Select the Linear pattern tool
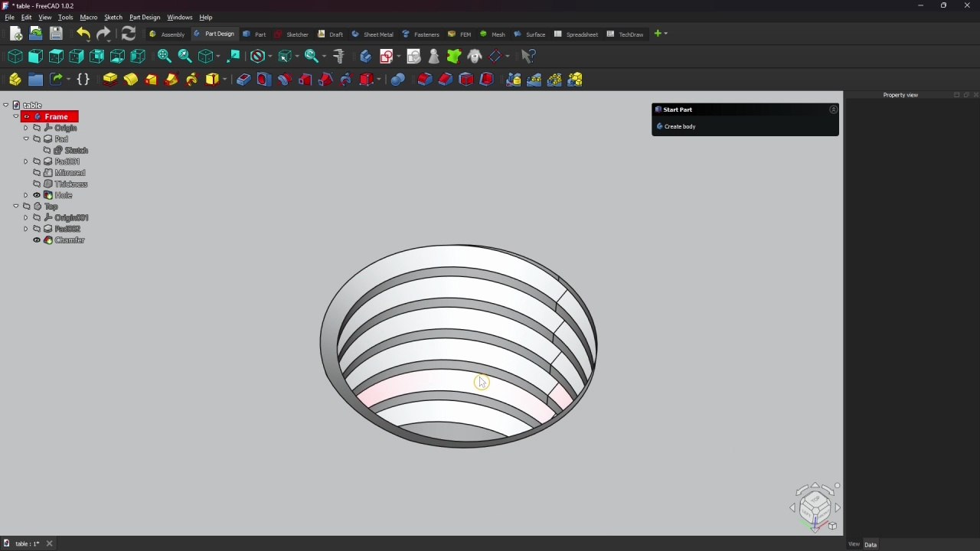The width and height of the screenshot is (980, 551). [x=534, y=80]
